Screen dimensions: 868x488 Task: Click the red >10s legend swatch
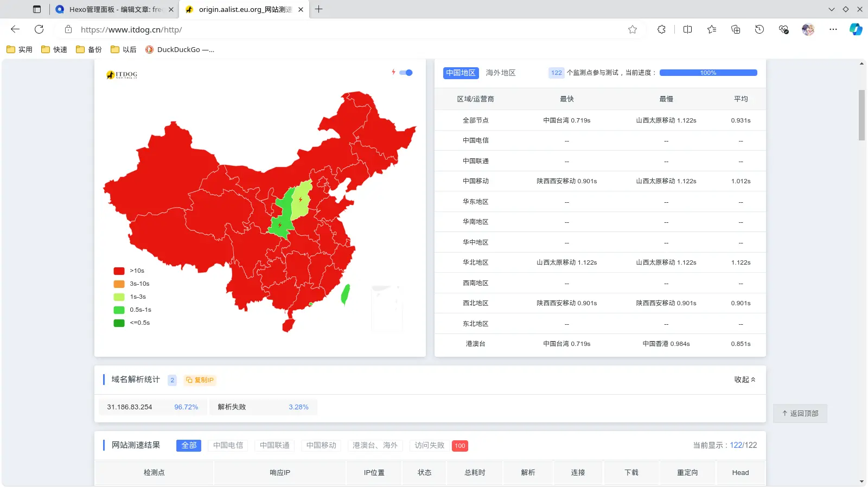click(x=119, y=271)
